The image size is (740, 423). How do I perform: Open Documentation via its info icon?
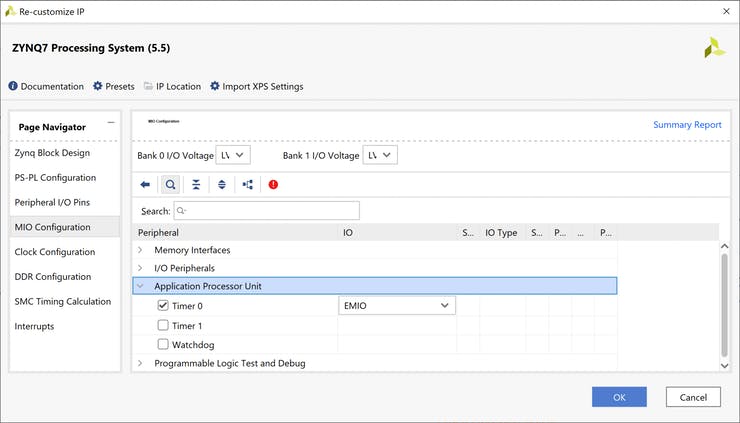coord(13,87)
